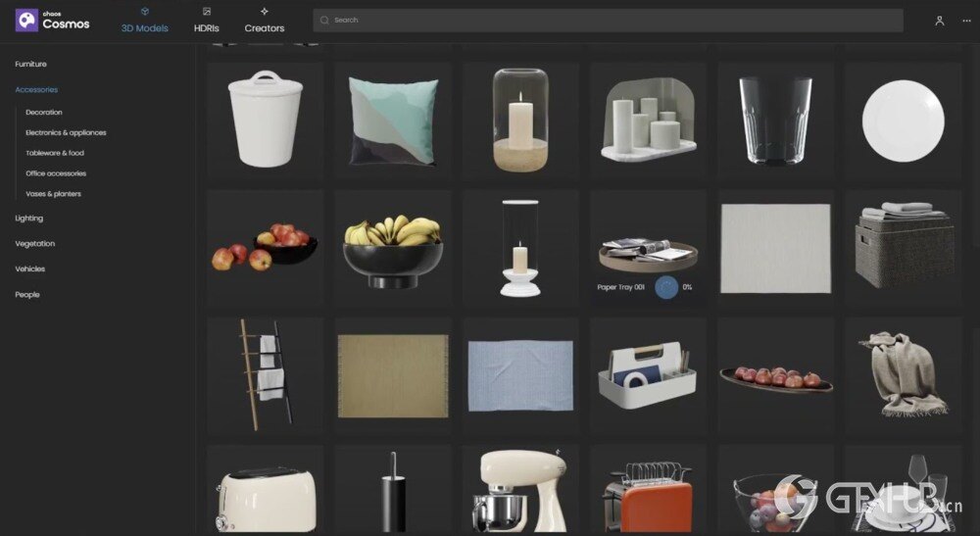Click the Chaos Cosmos logo icon

(x=26, y=21)
